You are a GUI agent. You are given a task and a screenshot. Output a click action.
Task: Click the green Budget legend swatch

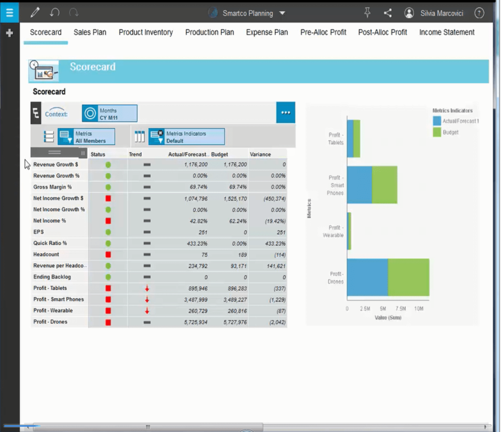pyautogui.click(x=437, y=132)
